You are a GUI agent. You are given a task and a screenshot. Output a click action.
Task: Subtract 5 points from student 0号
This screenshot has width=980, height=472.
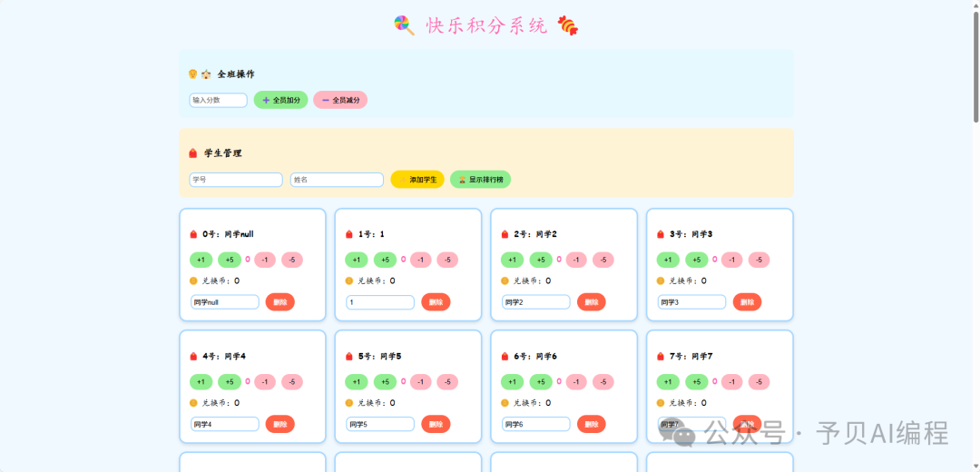tap(292, 260)
